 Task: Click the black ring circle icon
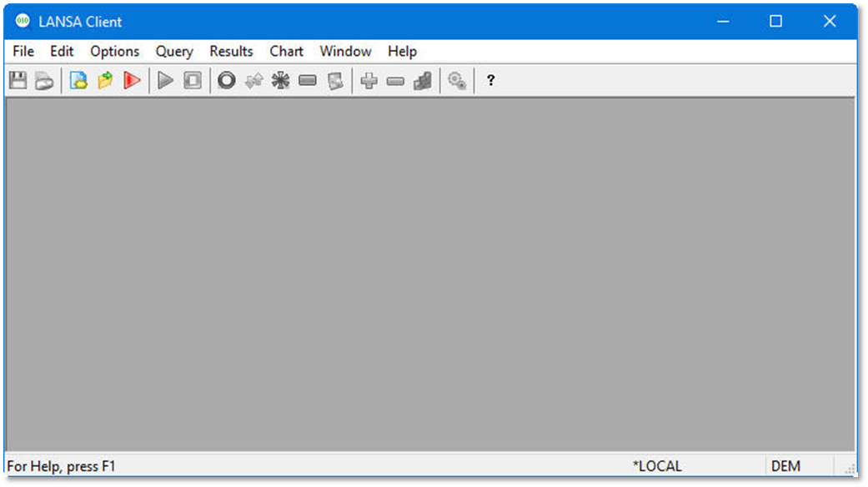(227, 81)
